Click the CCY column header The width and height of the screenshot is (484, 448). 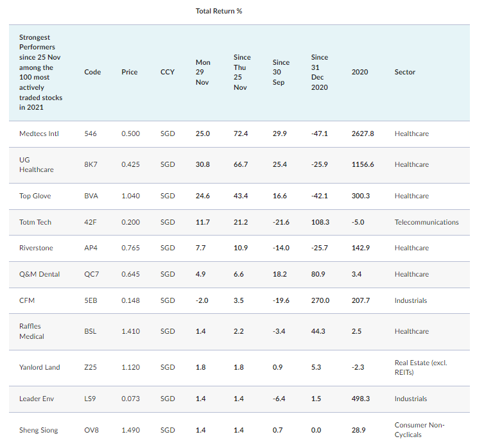[168, 72]
